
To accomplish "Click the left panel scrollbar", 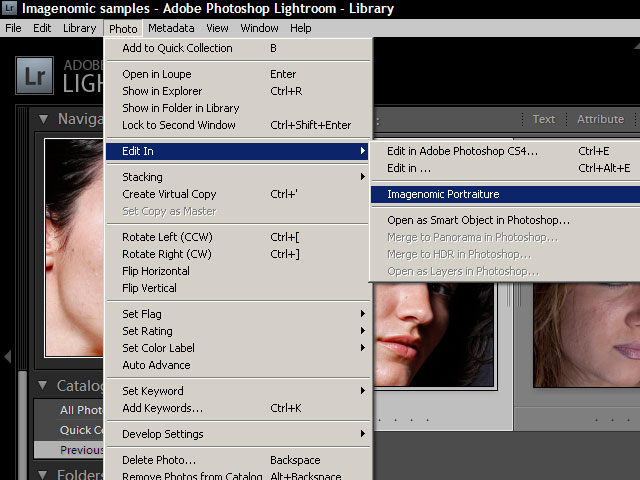I will (22, 424).
